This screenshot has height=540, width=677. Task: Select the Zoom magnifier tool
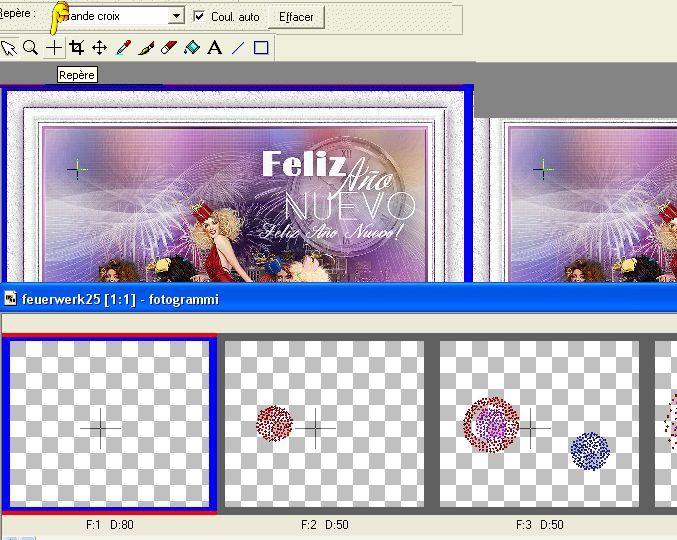(30, 47)
